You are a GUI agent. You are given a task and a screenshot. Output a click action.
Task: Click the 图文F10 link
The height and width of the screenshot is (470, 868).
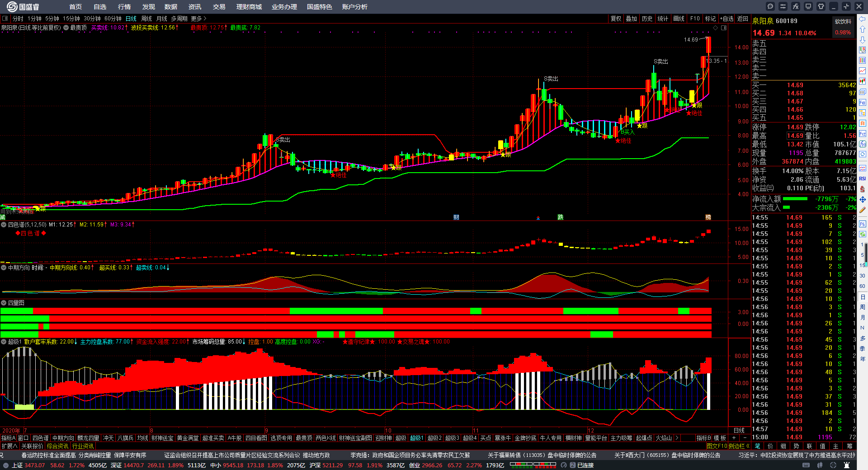[717, 446]
